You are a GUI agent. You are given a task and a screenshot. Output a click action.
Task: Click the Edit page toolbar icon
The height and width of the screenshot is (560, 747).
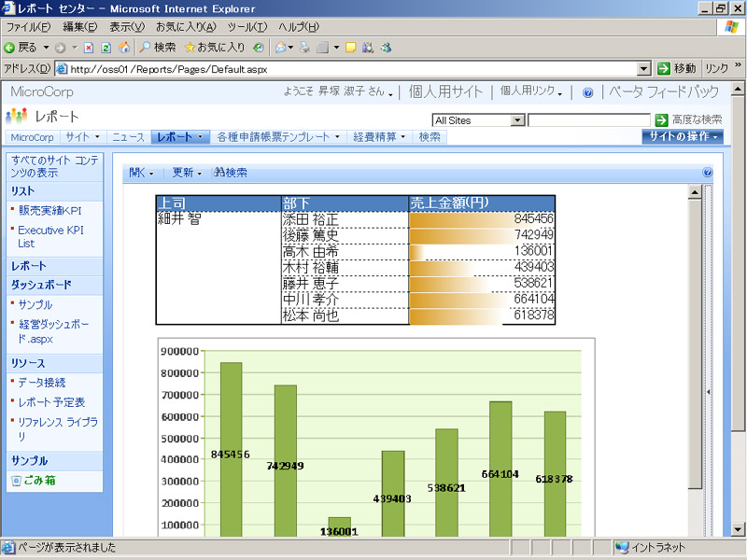322,48
